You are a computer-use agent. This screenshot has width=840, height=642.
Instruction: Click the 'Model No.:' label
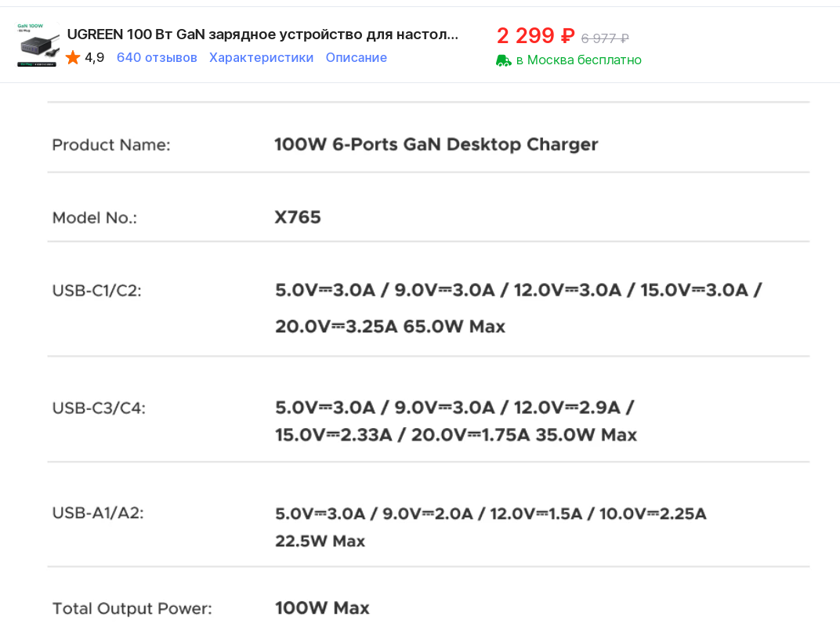tap(95, 218)
